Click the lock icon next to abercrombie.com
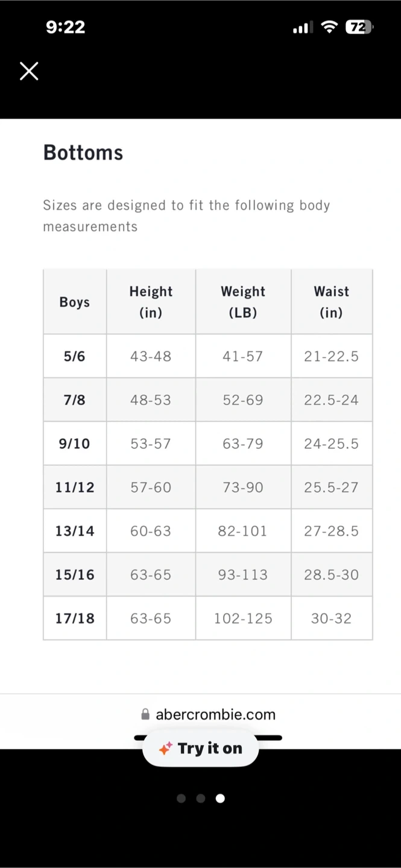The height and width of the screenshot is (868, 401). click(x=145, y=714)
